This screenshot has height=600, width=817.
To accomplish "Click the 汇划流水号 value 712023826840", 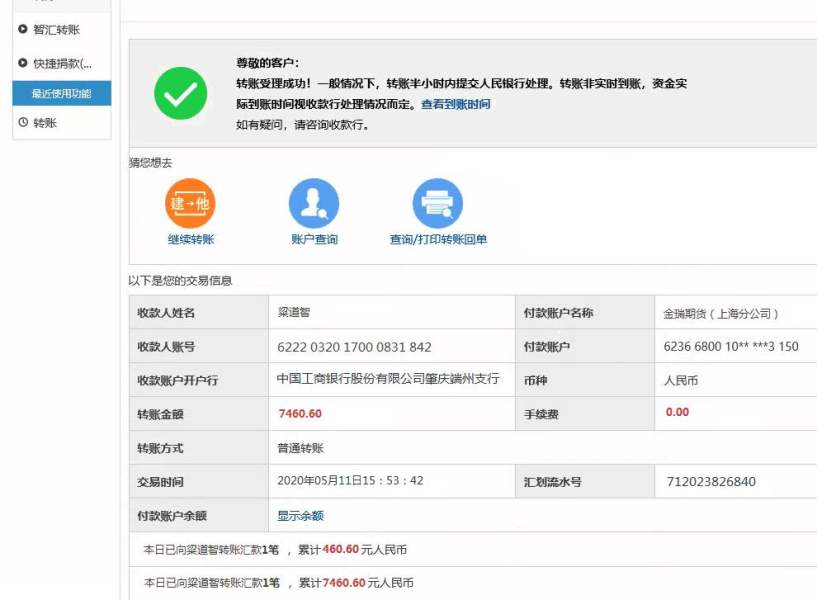I will tap(711, 482).
